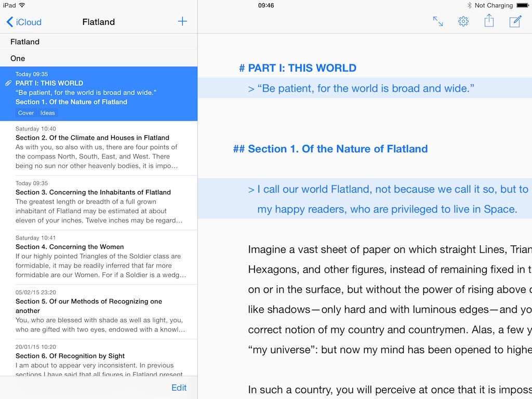This screenshot has height=399, width=532.
Task: Select the Cover keyword tag
Action: pyautogui.click(x=26, y=113)
